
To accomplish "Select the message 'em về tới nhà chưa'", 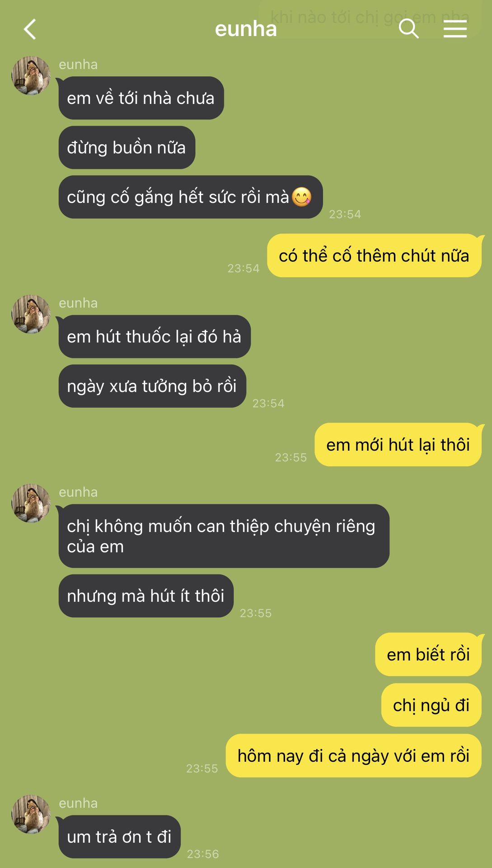I will point(141,98).
